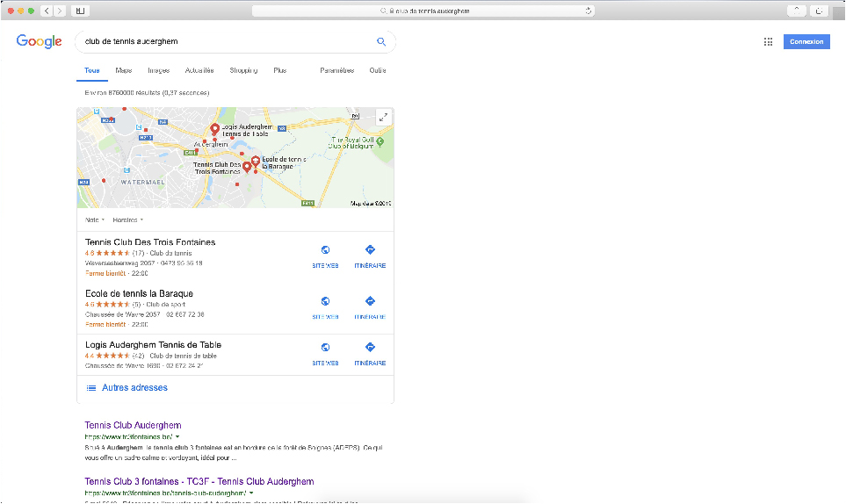This screenshot has height=504, width=846.
Task: Switch to the Images tab
Action: click(x=159, y=70)
